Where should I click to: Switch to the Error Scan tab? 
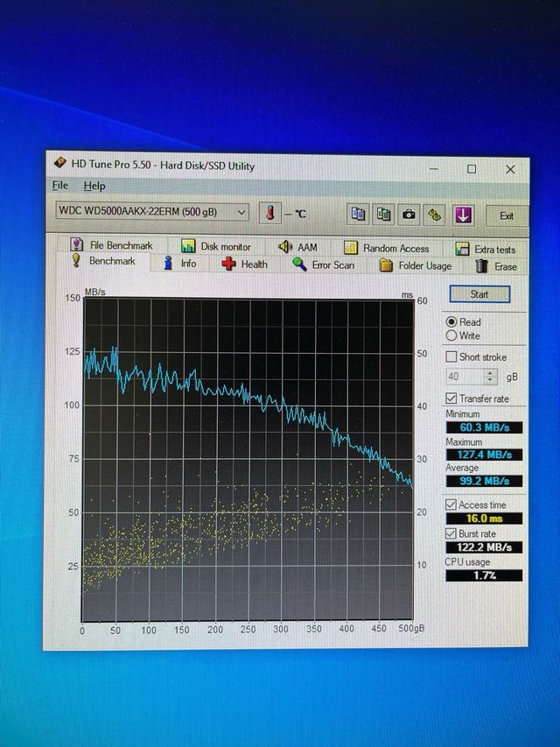[x=324, y=264]
